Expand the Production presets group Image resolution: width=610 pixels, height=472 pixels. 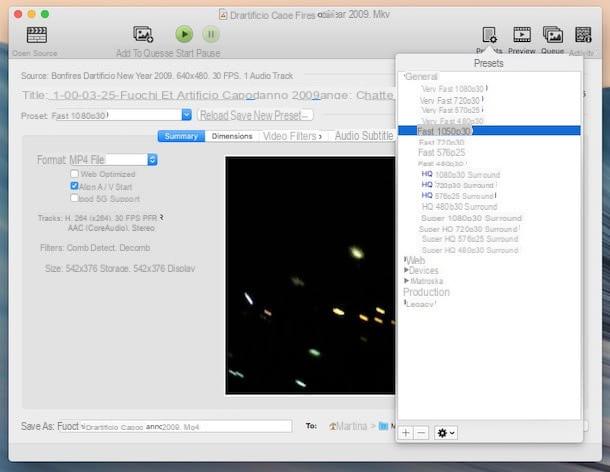point(426,292)
